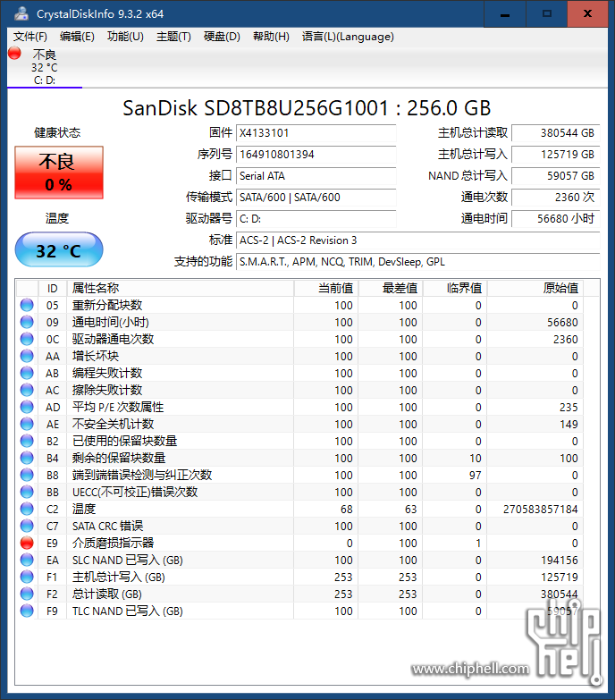Click the blue status icon for row AC
Screen dimensions: 615x700
(x=27, y=390)
